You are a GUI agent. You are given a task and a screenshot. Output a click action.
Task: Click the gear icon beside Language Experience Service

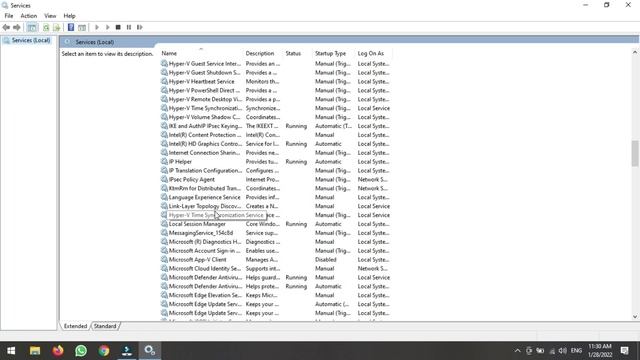(164, 198)
